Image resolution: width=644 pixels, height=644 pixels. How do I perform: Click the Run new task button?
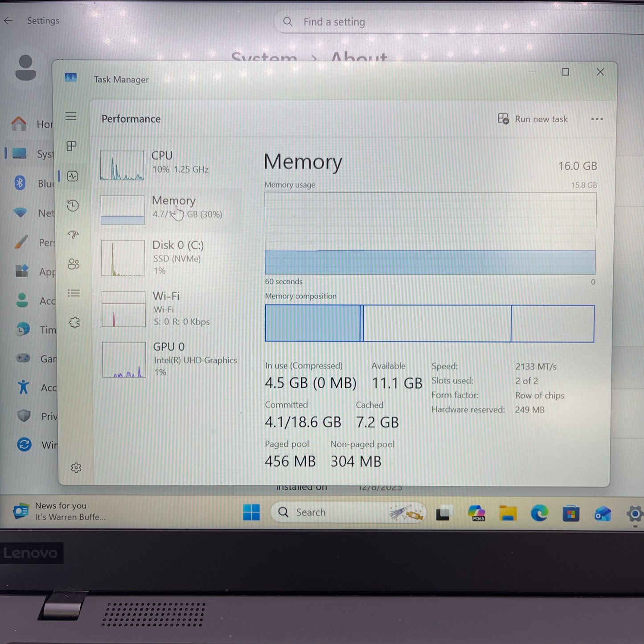533,119
